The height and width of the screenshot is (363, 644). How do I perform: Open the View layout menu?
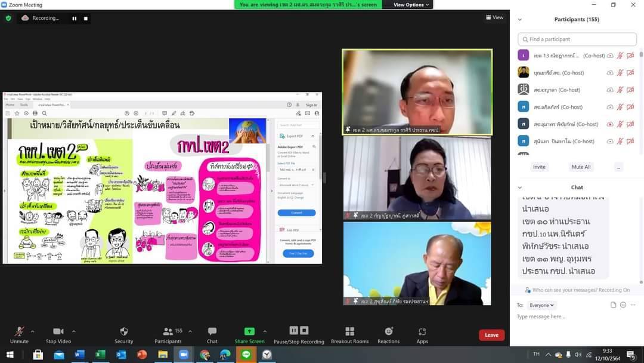coord(494,17)
